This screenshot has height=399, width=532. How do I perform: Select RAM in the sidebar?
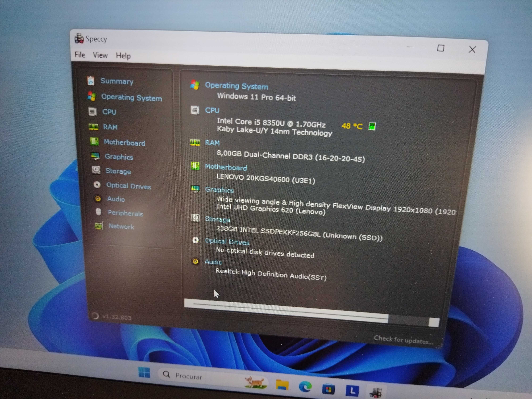coord(110,127)
